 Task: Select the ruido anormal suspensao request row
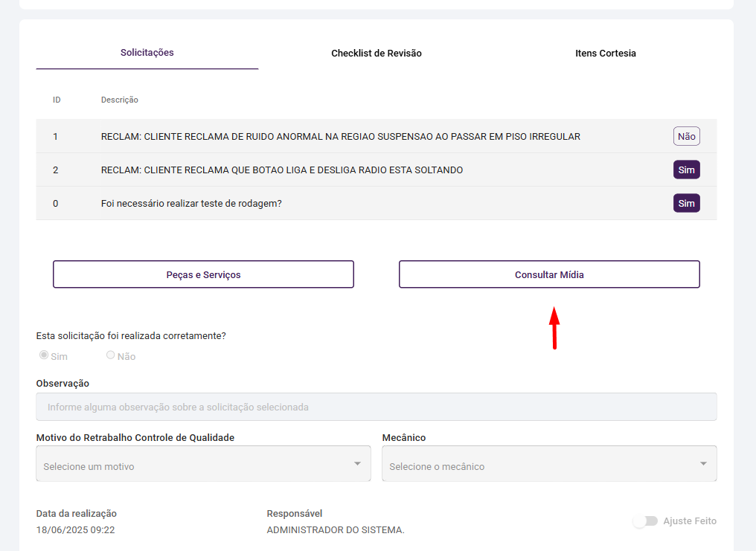341,137
